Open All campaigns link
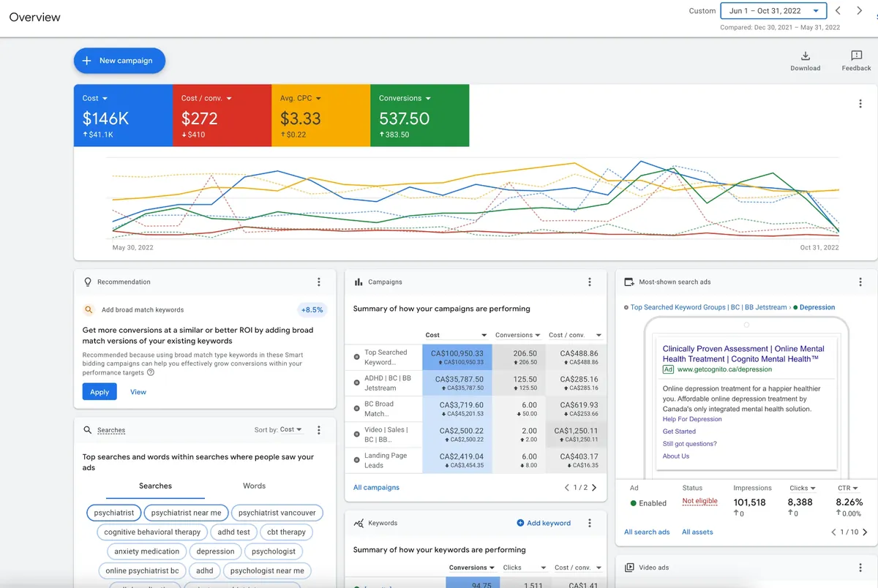878x588 pixels. (x=376, y=488)
